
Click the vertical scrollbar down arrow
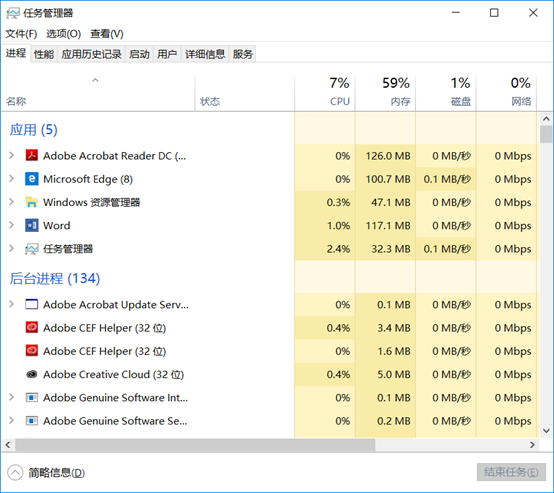pyautogui.click(x=546, y=430)
